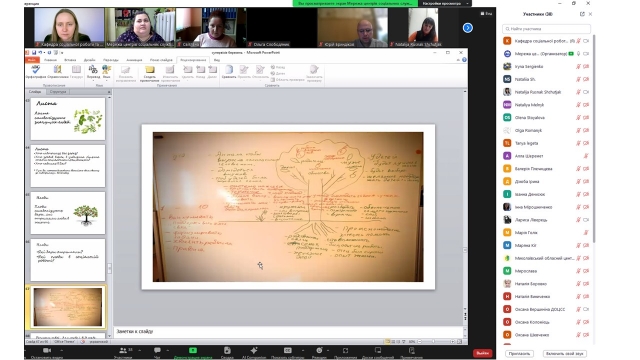Click the participants list scrollbar

click(593, 139)
